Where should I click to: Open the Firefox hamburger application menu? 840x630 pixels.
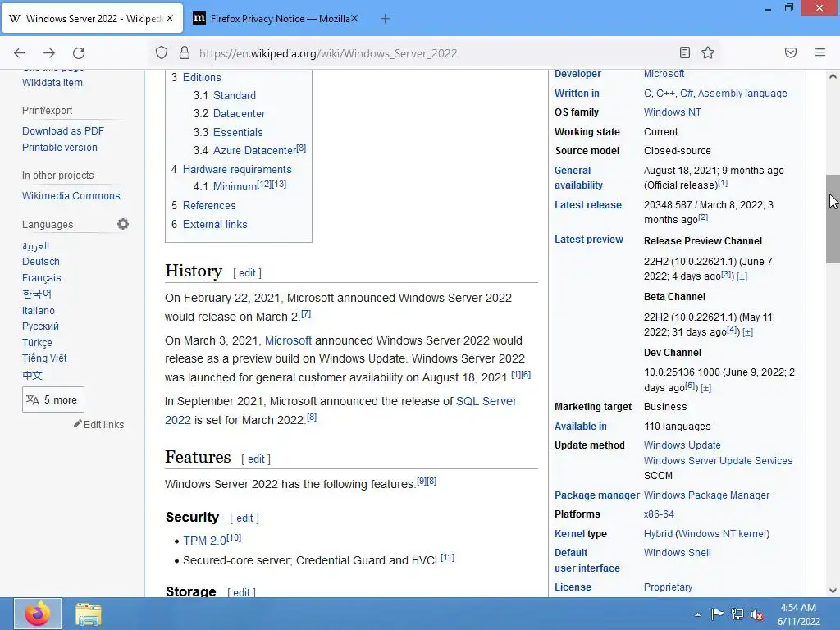click(x=820, y=52)
